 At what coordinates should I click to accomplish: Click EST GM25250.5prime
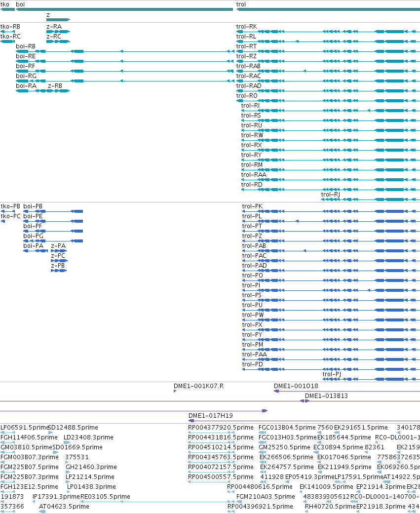tap(284, 447)
